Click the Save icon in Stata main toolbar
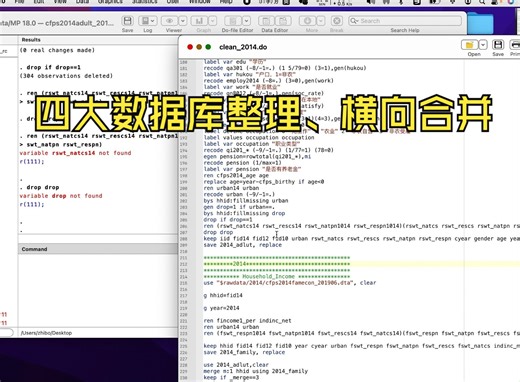520x382 pixels. click(127, 21)
